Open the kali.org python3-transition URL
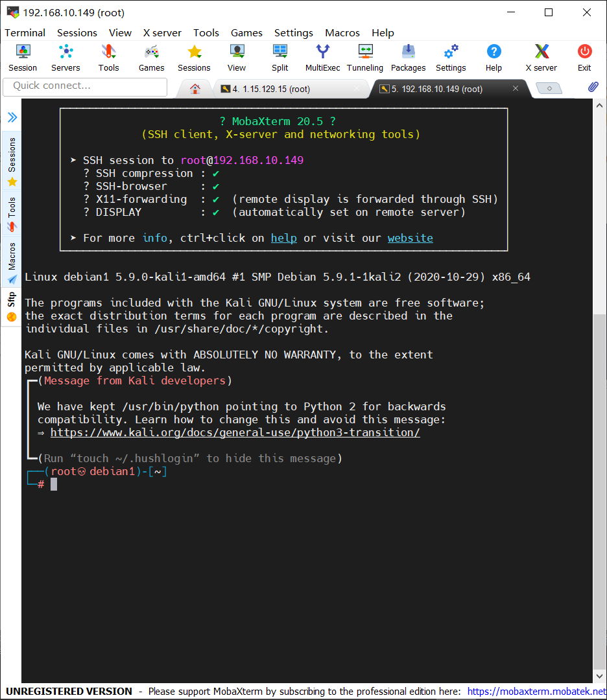Image resolution: width=607 pixels, height=700 pixels. pyautogui.click(x=235, y=432)
